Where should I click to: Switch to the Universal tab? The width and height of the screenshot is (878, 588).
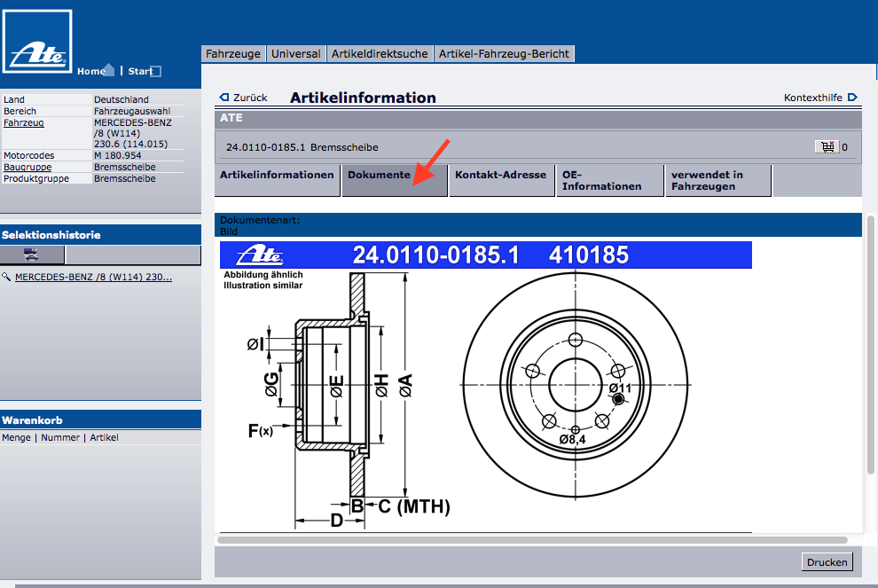coord(295,54)
